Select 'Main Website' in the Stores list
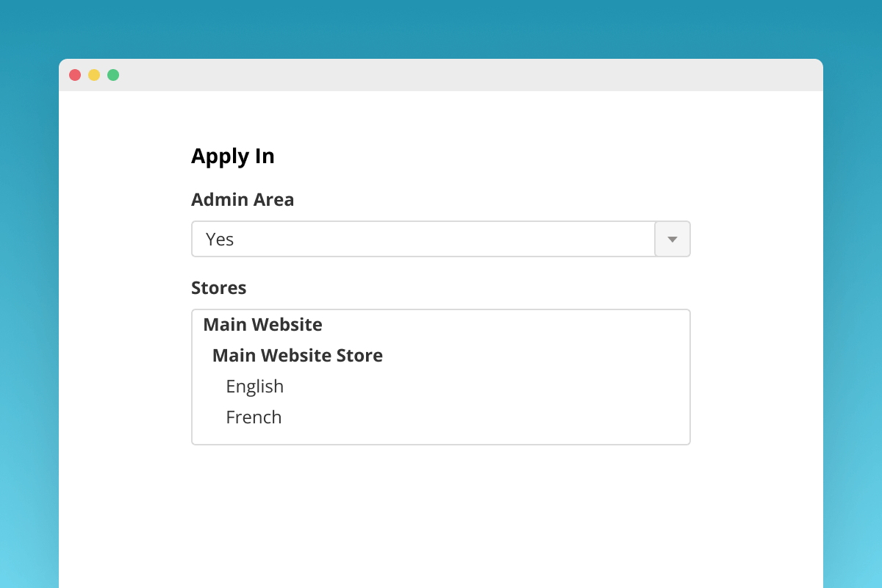The width and height of the screenshot is (882, 588). pyautogui.click(x=262, y=324)
